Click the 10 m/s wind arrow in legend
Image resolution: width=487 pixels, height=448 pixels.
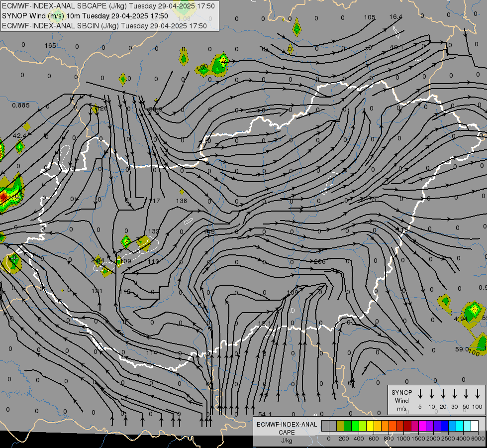tap(432, 394)
